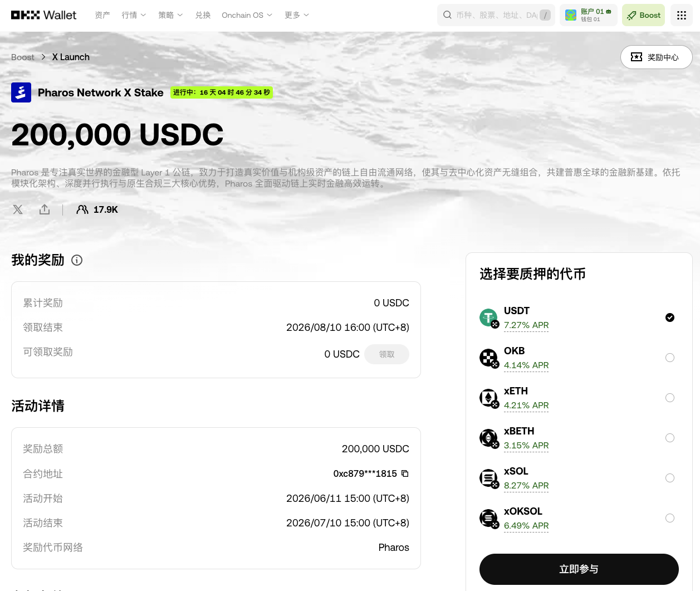This screenshot has width=700, height=591.
Task: Click the USDT token icon
Action: coord(489,318)
